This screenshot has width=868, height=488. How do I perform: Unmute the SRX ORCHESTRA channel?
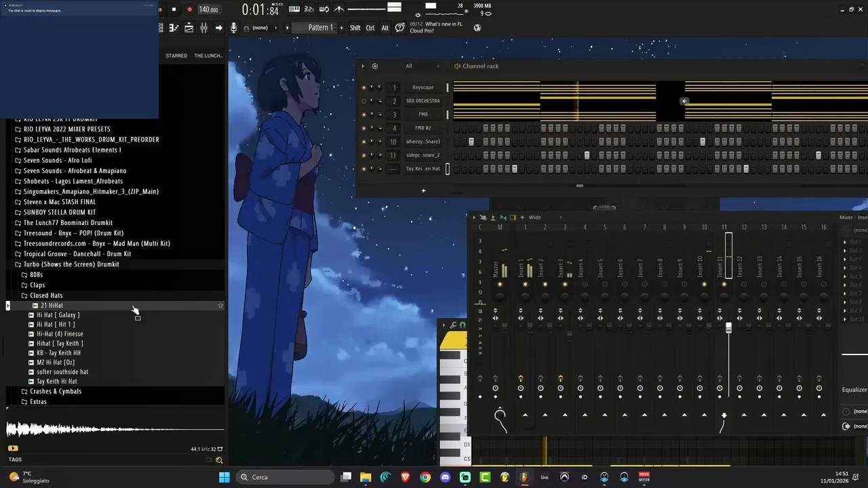363,101
